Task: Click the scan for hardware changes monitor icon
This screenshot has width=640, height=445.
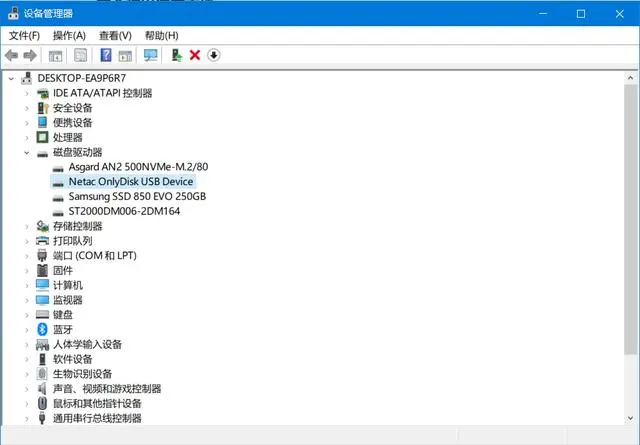Action: click(151, 55)
